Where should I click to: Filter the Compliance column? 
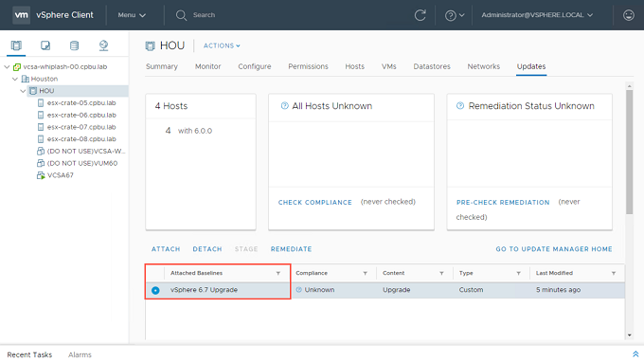(x=365, y=273)
